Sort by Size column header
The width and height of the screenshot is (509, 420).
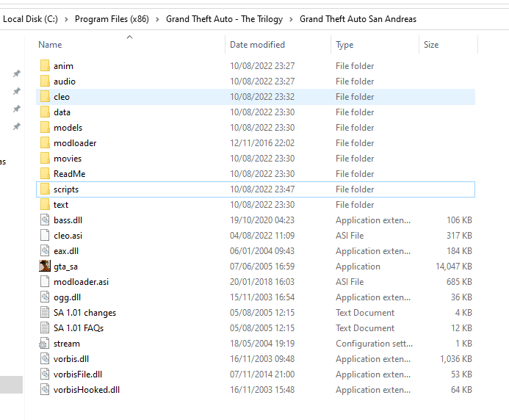click(x=430, y=45)
